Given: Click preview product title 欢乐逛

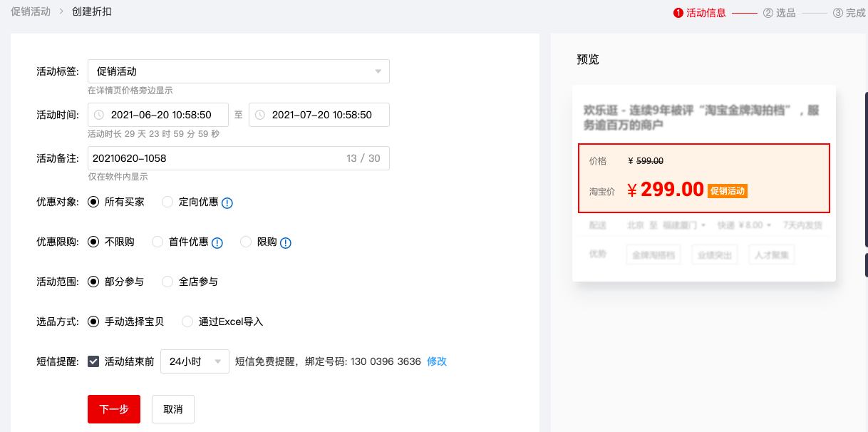Looking at the screenshot, I should (703, 118).
